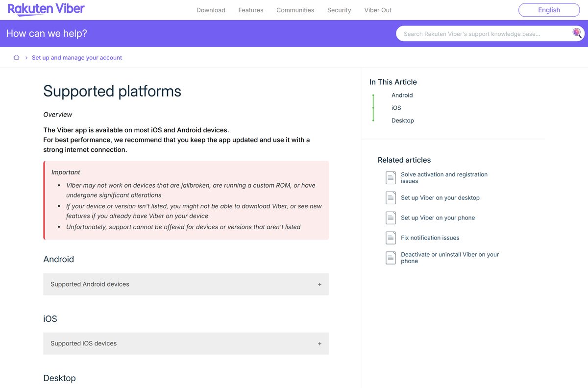Click the Overview italic label
This screenshot has width=588, height=388.
(58, 115)
